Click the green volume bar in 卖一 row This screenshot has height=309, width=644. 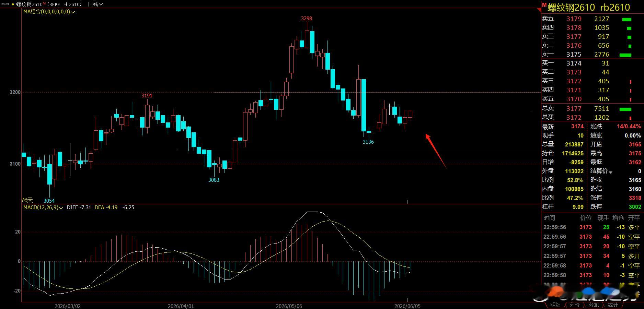coord(625,55)
